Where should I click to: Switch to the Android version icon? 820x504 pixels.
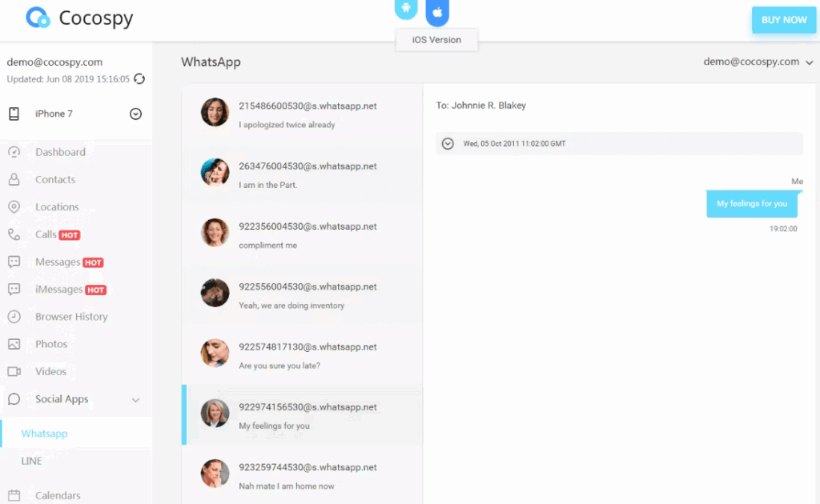[406, 8]
